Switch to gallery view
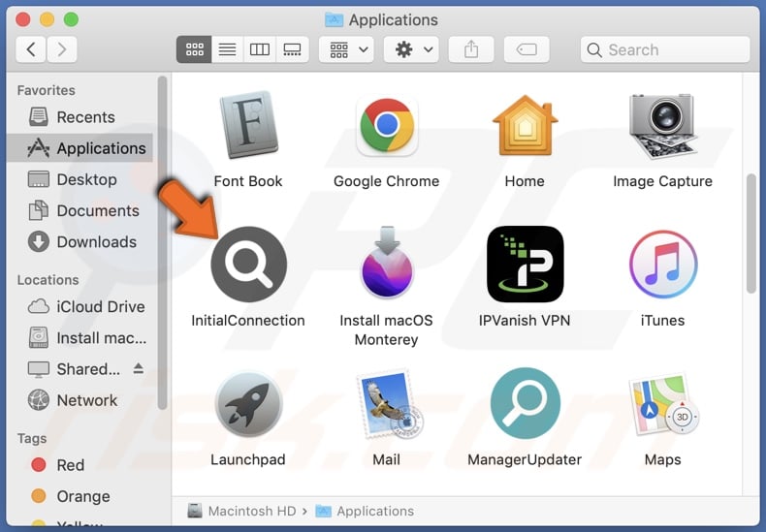Screen dimensions: 766x532 tap(292, 49)
